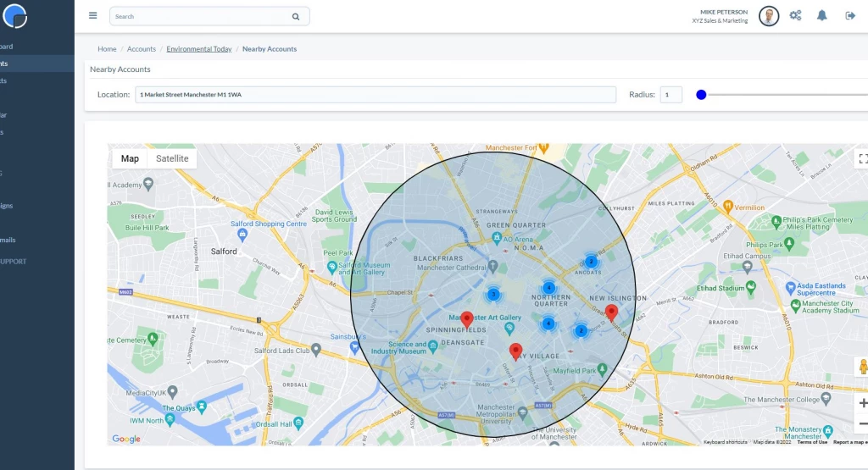This screenshot has height=470, width=868.
Task: Open Keyboard shortcuts link on map
Action: (726, 442)
